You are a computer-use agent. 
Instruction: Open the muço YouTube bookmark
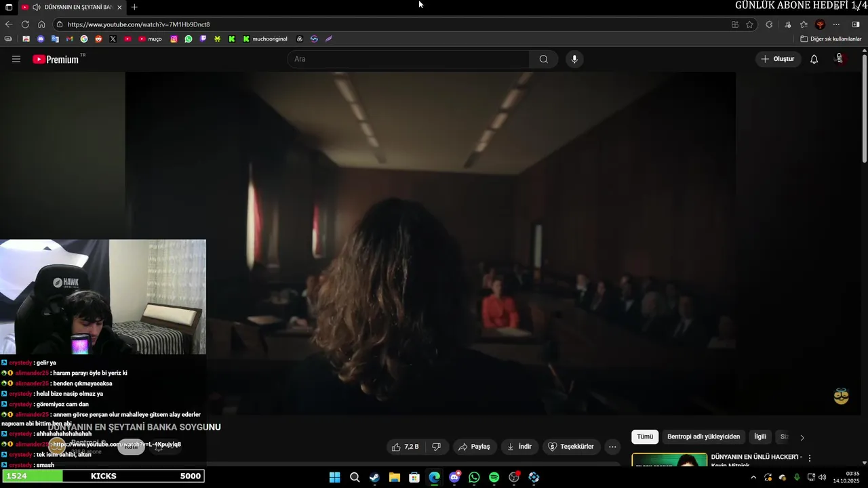pos(150,39)
